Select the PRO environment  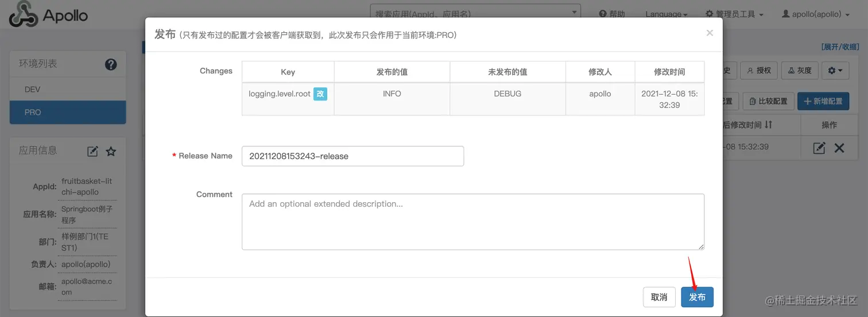(68, 112)
